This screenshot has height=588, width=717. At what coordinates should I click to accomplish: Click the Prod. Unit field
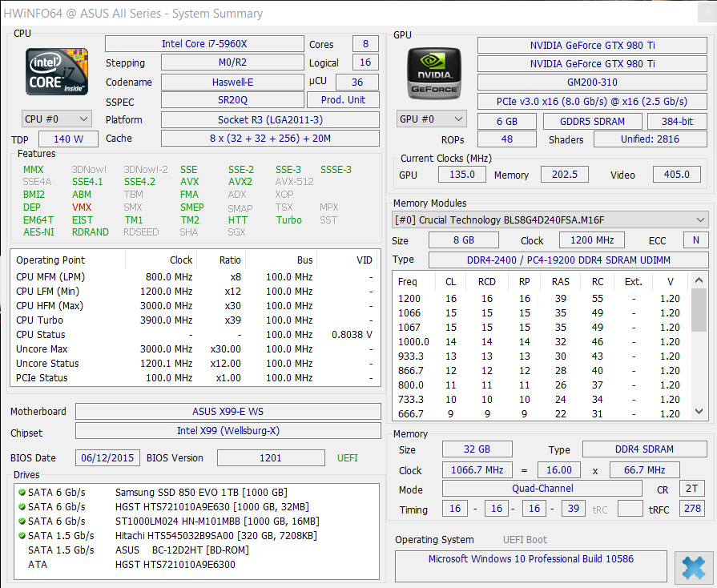(x=343, y=99)
